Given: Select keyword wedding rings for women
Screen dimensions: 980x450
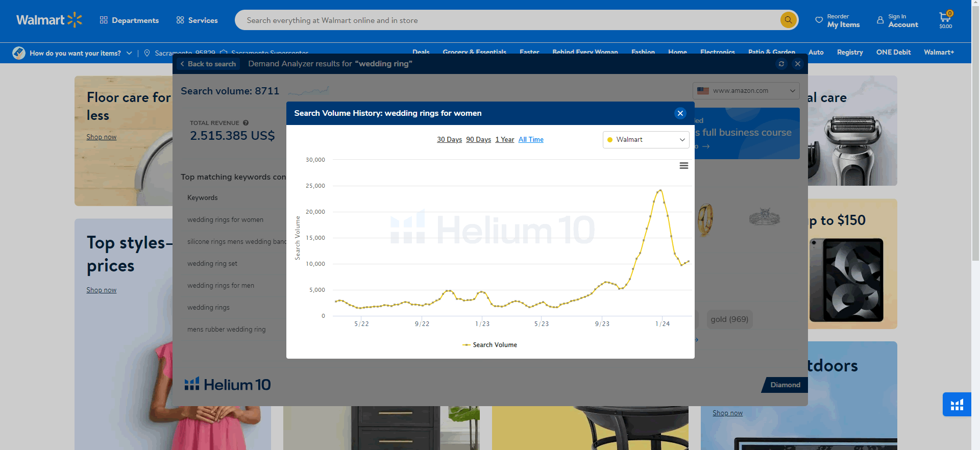Looking at the screenshot, I should pyautogui.click(x=225, y=220).
